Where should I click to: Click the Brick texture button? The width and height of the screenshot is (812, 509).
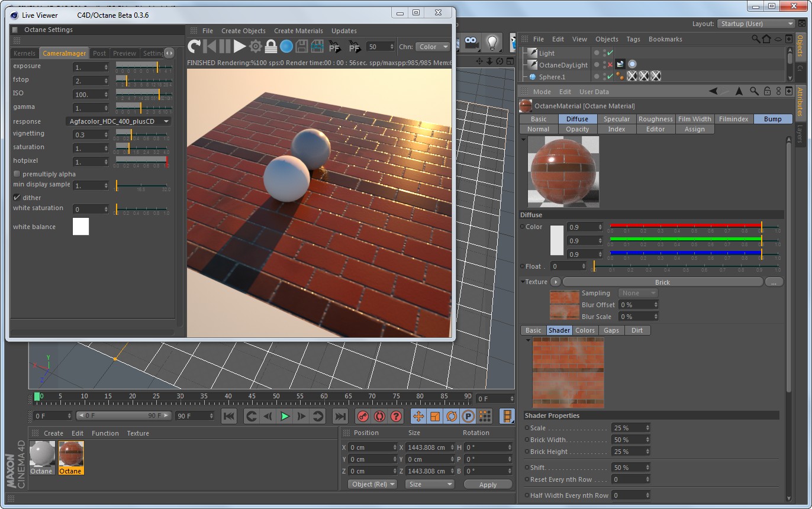662,282
